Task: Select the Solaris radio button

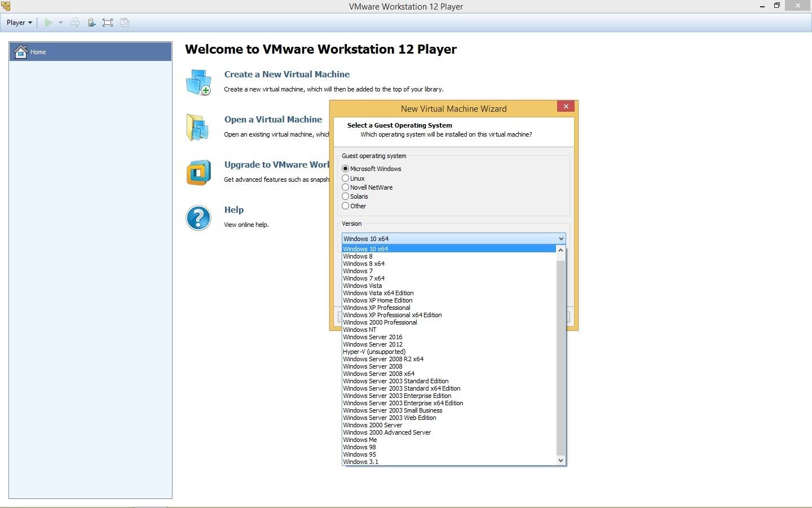Action: point(345,196)
